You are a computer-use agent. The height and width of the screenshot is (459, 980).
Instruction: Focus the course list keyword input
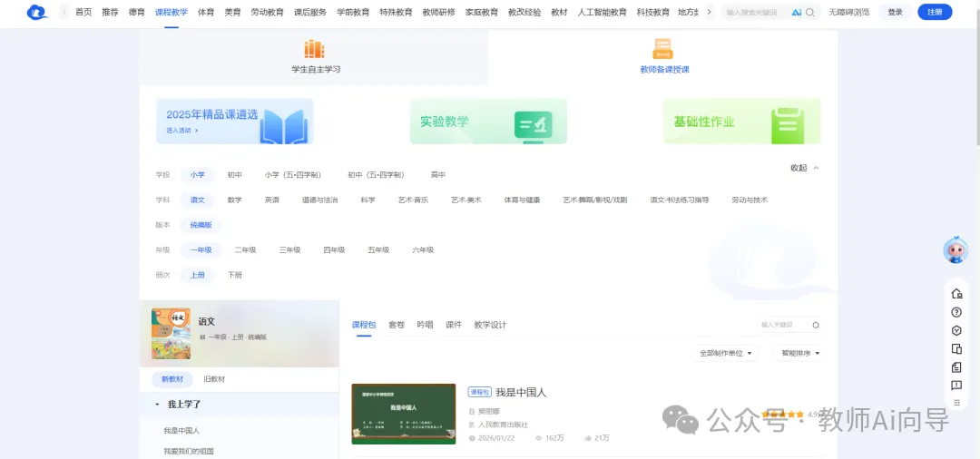point(784,325)
